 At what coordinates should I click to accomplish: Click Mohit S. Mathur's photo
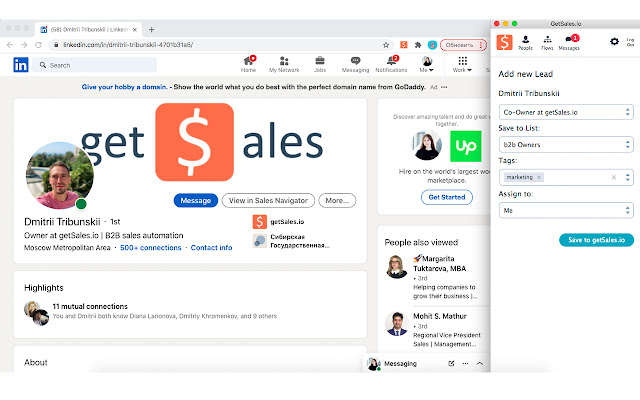(x=397, y=324)
